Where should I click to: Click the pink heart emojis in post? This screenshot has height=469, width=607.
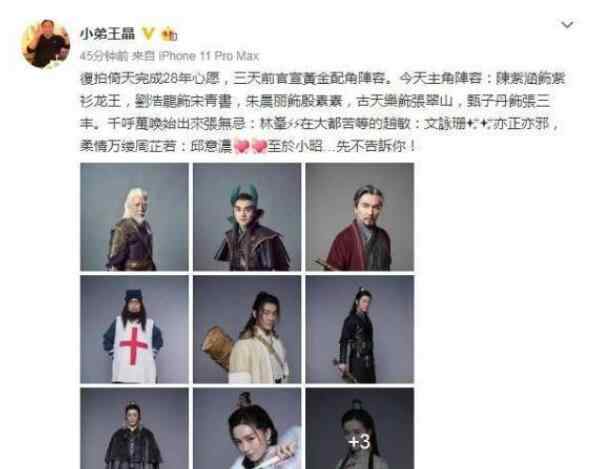250,147
